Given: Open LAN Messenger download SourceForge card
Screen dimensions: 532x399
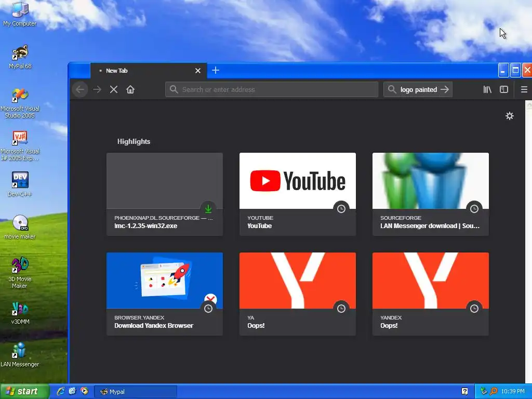Looking at the screenshot, I should (x=431, y=194).
